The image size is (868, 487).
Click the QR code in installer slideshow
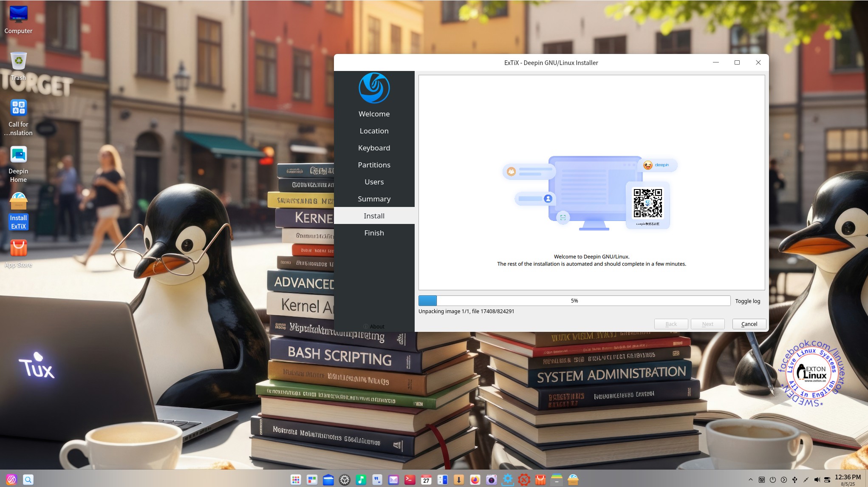[x=647, y=203]
